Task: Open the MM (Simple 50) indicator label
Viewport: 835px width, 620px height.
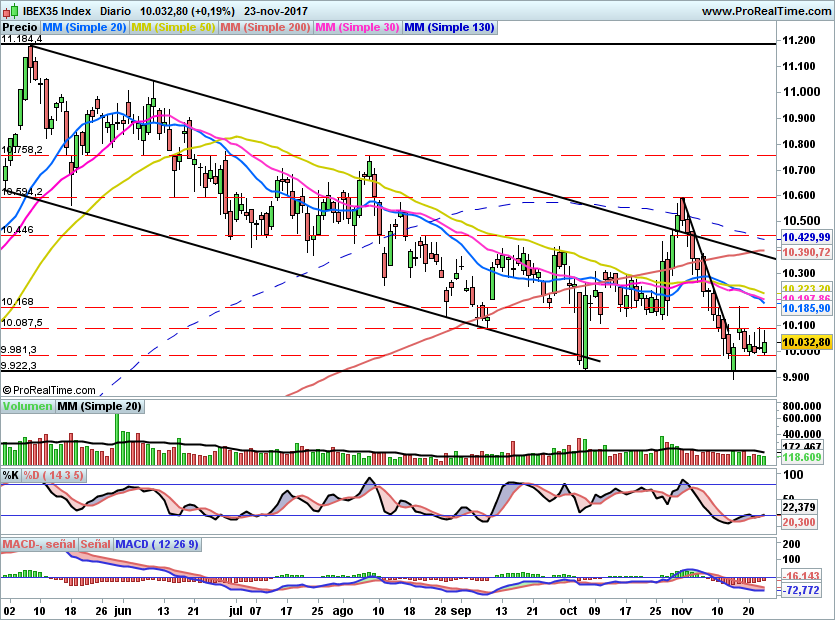Action: (x=173, y=28)
